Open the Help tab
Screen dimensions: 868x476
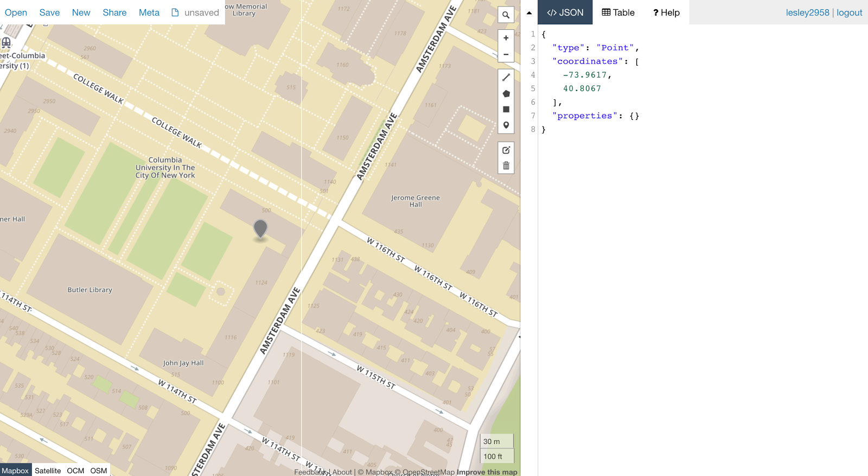pos(666,12)
